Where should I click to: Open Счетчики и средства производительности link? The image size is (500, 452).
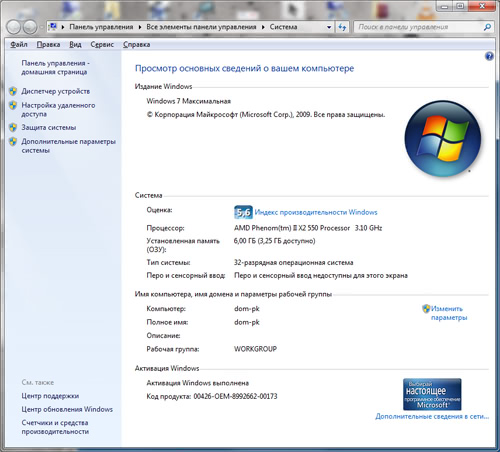pyautogui.click(x=55, y=427)
